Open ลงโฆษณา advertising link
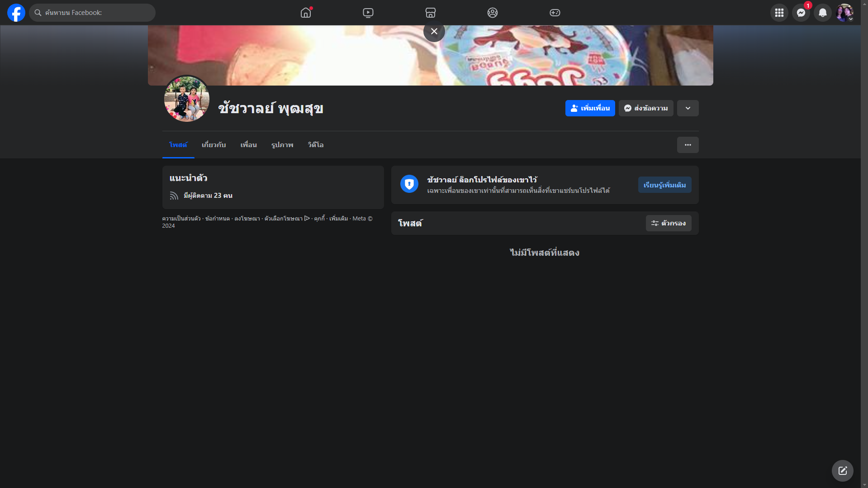Screen dimensions: 868x488 [x=247, y=219]
